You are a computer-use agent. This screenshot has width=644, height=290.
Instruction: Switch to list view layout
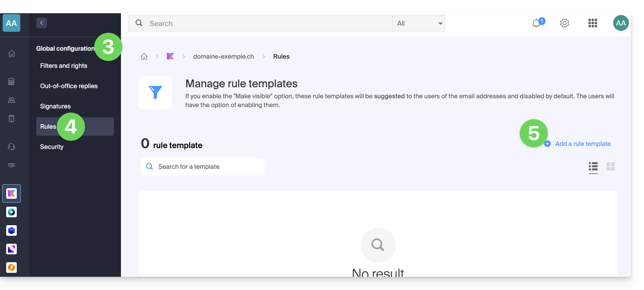(x=593, y=167)
